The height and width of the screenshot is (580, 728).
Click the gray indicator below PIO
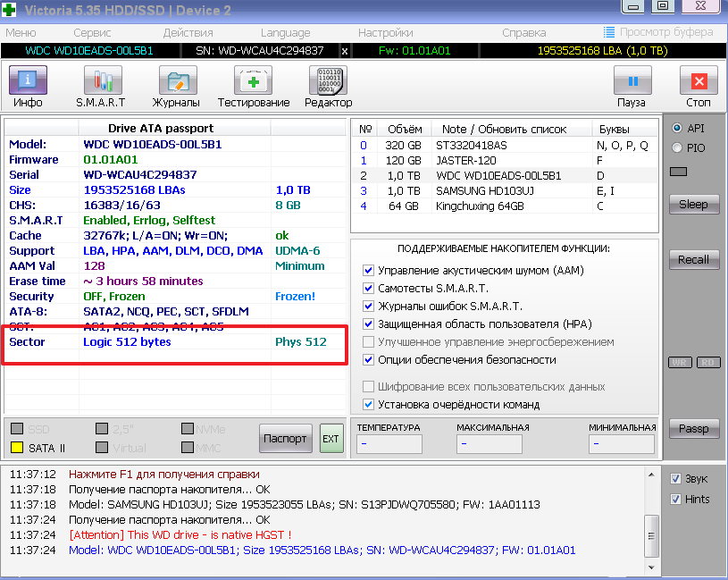point(678,172)
